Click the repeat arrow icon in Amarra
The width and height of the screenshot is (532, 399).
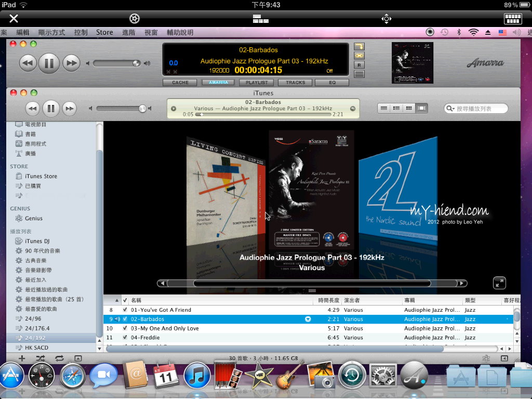click(x=359, y=46)
